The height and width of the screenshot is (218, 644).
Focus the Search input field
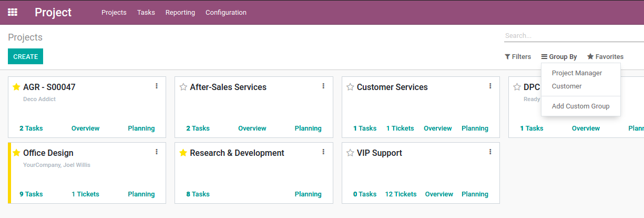coord(574,36)
